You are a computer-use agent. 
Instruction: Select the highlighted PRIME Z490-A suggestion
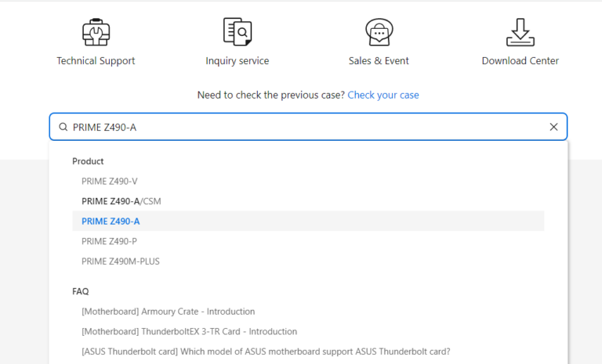[x=111, y=222]
